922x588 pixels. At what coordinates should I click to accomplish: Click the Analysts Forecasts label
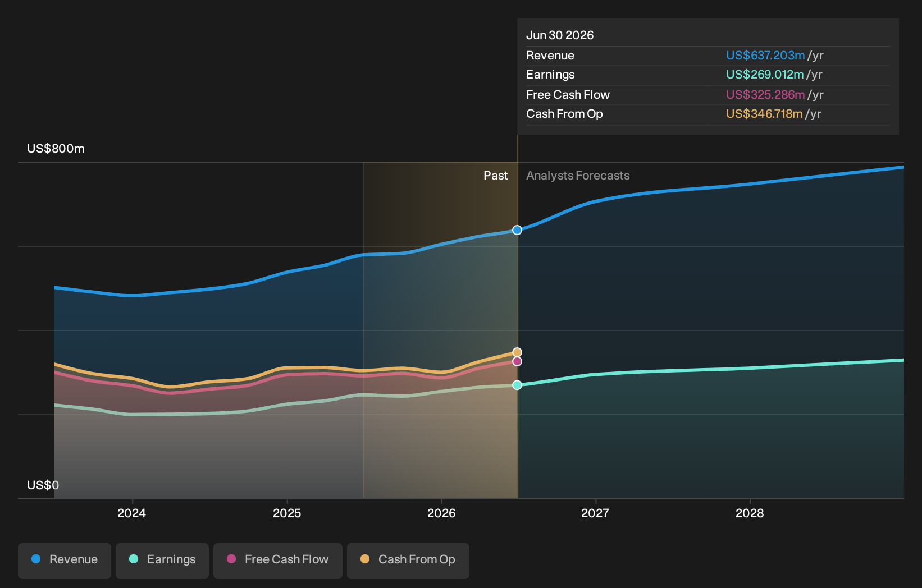[578, 176]
